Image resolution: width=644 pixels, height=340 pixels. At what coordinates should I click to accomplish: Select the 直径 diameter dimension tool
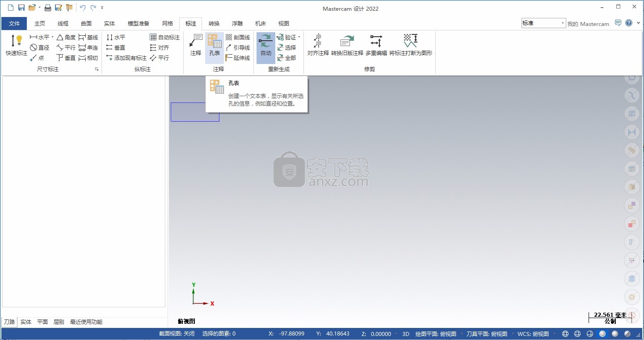coord(40,47)
